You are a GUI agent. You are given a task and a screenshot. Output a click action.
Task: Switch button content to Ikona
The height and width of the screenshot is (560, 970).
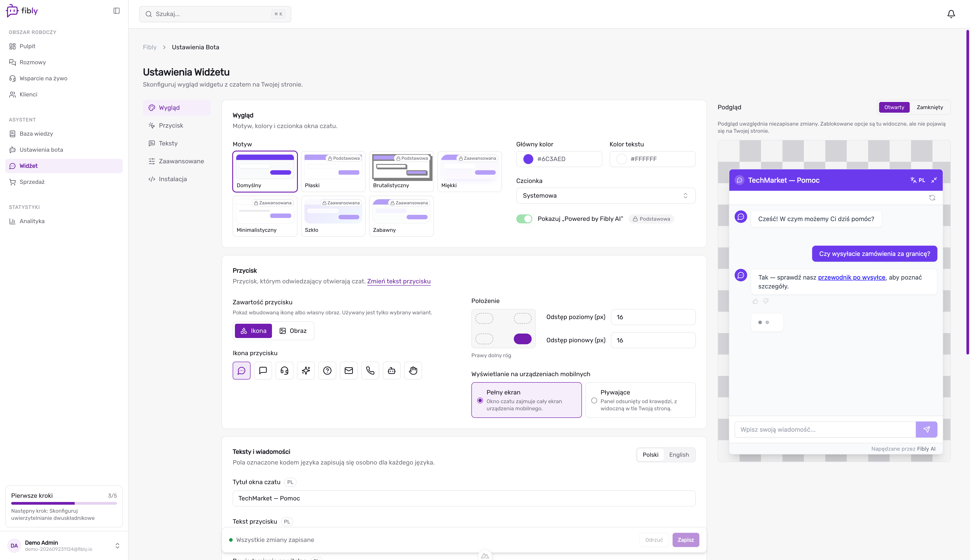click(x=253, y=331)
